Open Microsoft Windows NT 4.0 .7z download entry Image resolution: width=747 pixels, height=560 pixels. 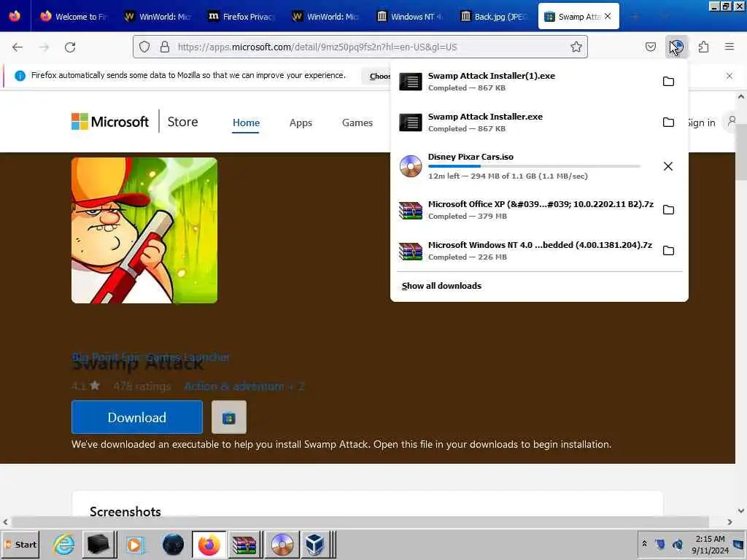point(525,251)
